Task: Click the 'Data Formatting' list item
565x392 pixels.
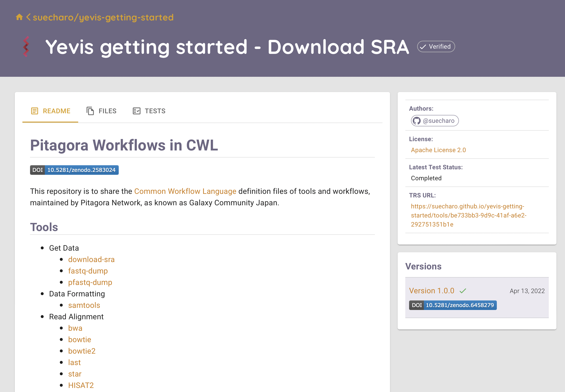Action: [x=77, y=294]
